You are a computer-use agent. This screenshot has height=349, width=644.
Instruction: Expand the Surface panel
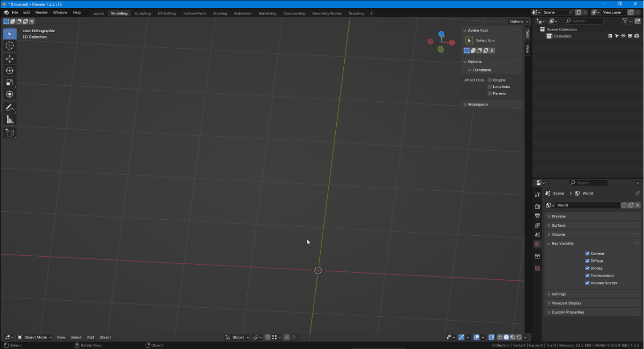[593, 225]
